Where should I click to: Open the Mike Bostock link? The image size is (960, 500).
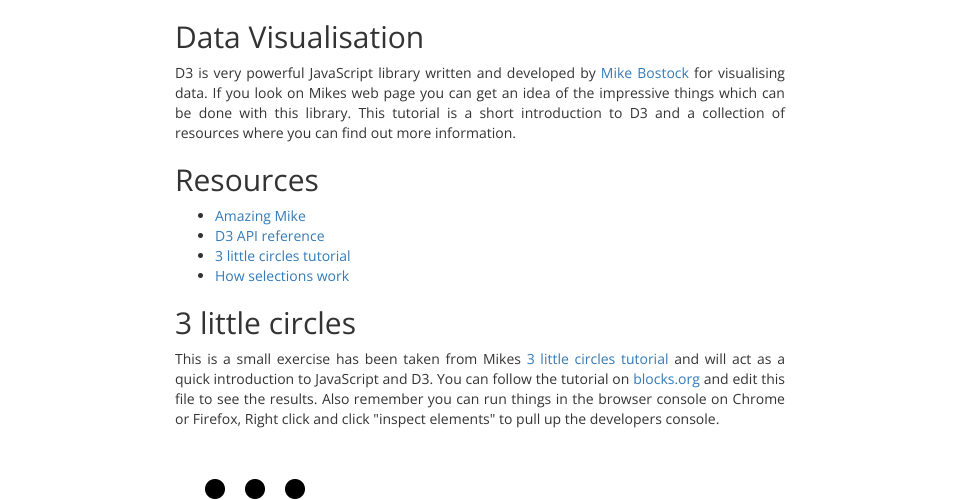644,73
